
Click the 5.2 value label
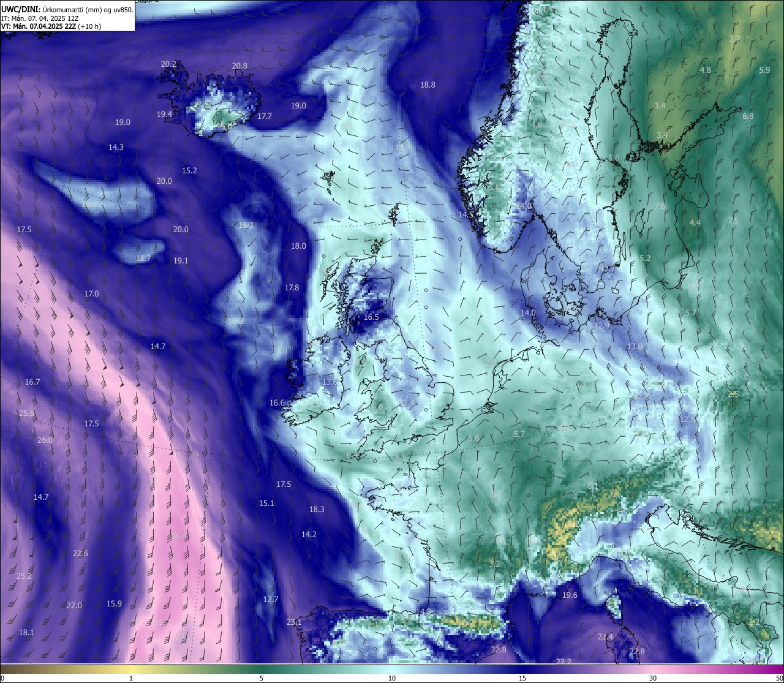(645, 258)
